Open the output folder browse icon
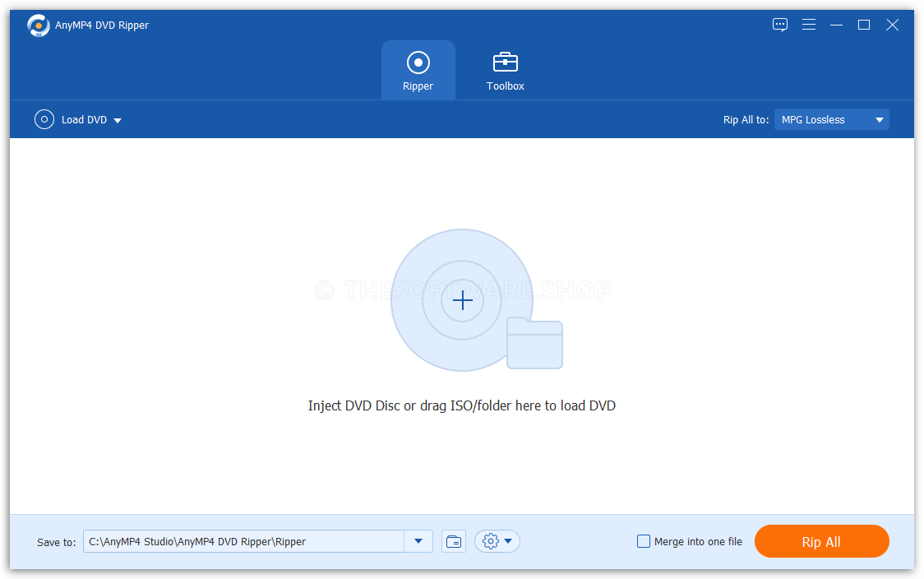The width and height of the screenshot is (924, 579). [x=454, y=541]
